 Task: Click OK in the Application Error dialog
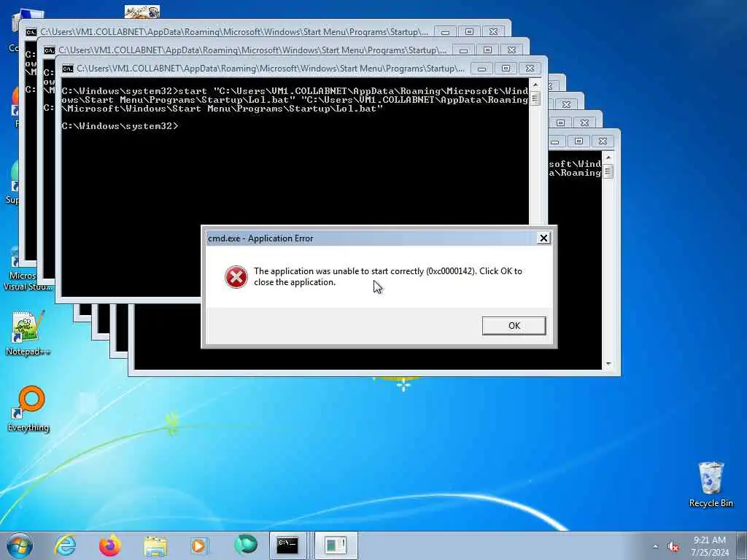click(x=514, y=326)
